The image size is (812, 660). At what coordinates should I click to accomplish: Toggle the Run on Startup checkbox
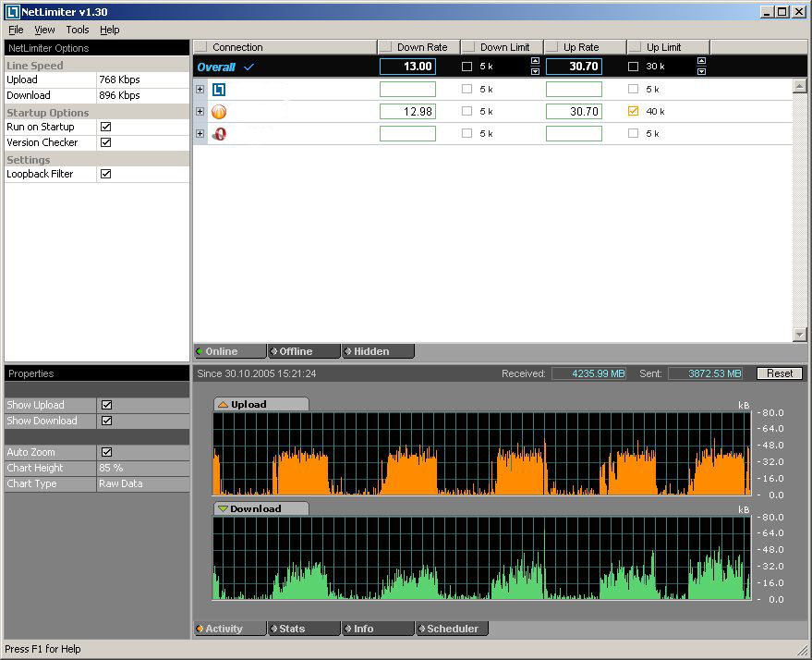pyautogui.click(x=105, y=128)
